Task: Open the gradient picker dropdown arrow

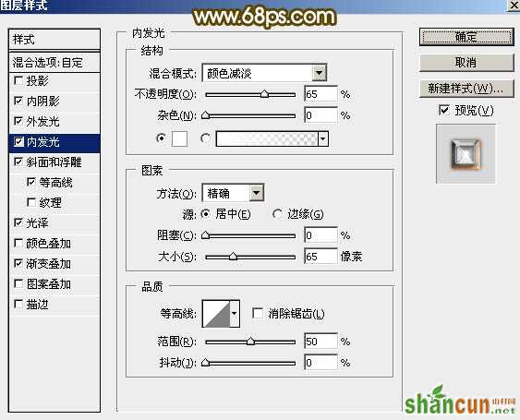Action: (x=323, y=138)
